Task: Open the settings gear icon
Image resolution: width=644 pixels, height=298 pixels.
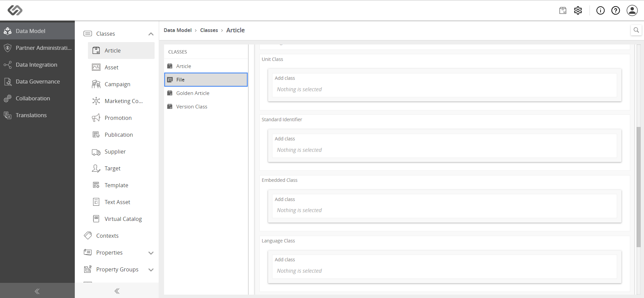Action: tap(578, 10)
